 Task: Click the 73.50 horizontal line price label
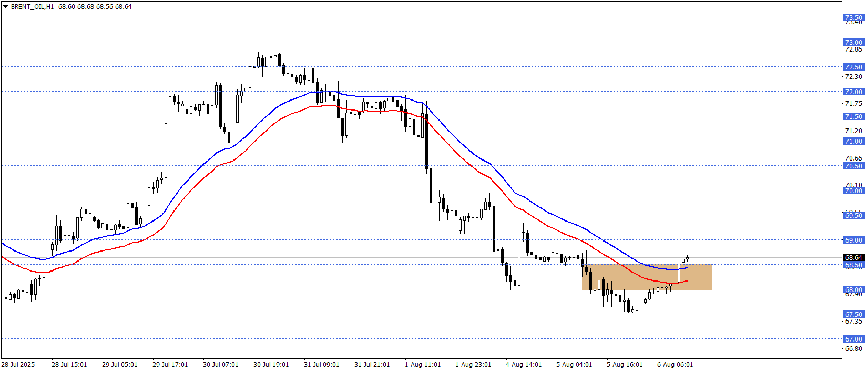854,17
